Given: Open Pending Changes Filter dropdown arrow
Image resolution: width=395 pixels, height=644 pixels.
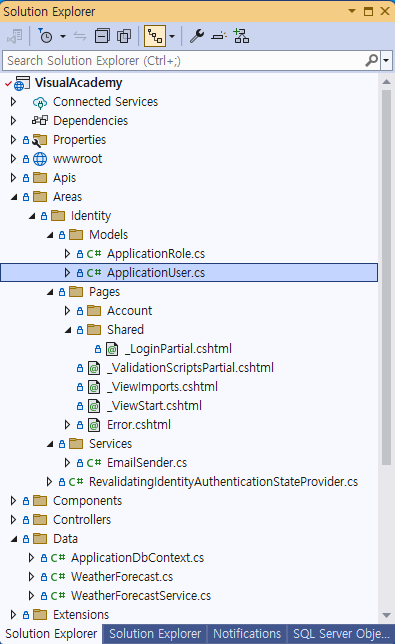Looking at the screenshot, I should point(63,36).
